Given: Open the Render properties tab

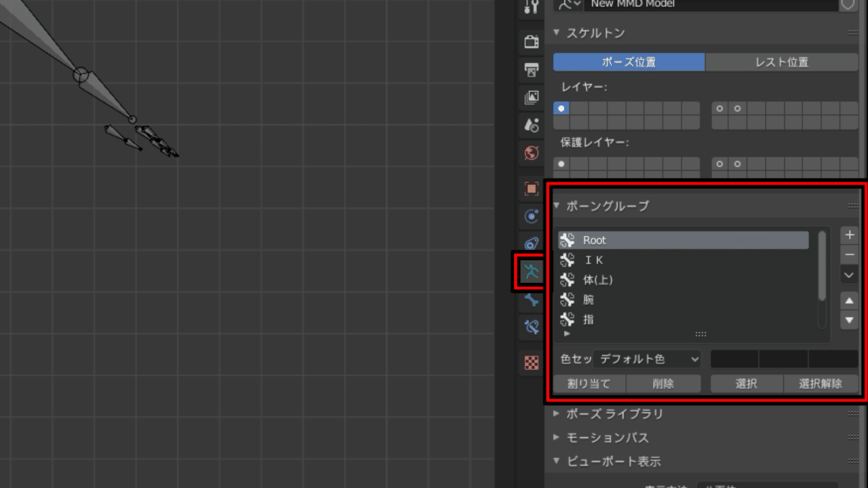Looking at the screenshot, I should coord(532,42).
